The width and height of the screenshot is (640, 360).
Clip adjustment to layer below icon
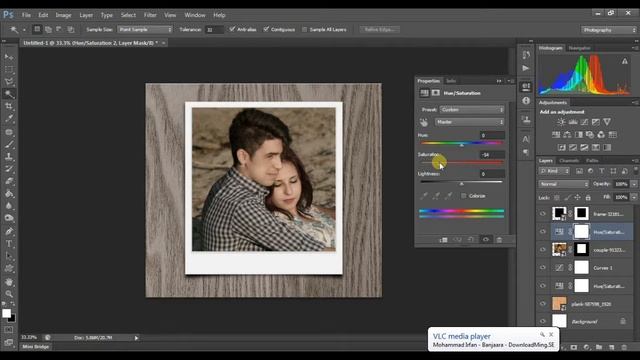pos(443,240)
